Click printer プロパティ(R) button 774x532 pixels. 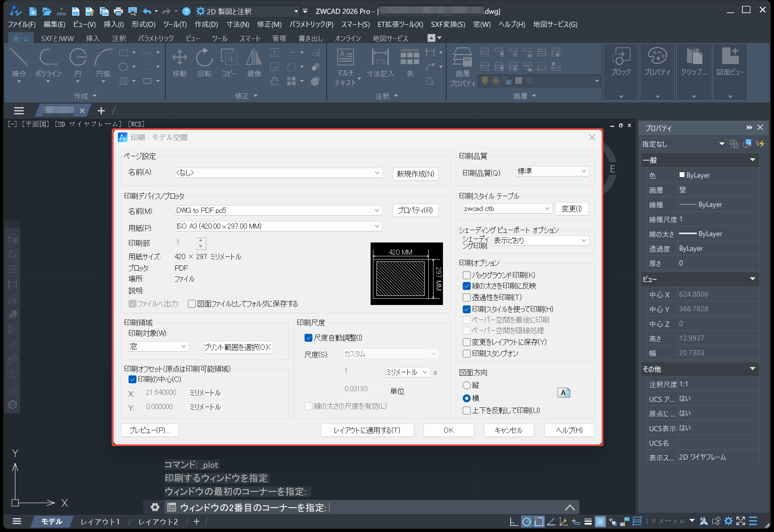click(415, 210)
